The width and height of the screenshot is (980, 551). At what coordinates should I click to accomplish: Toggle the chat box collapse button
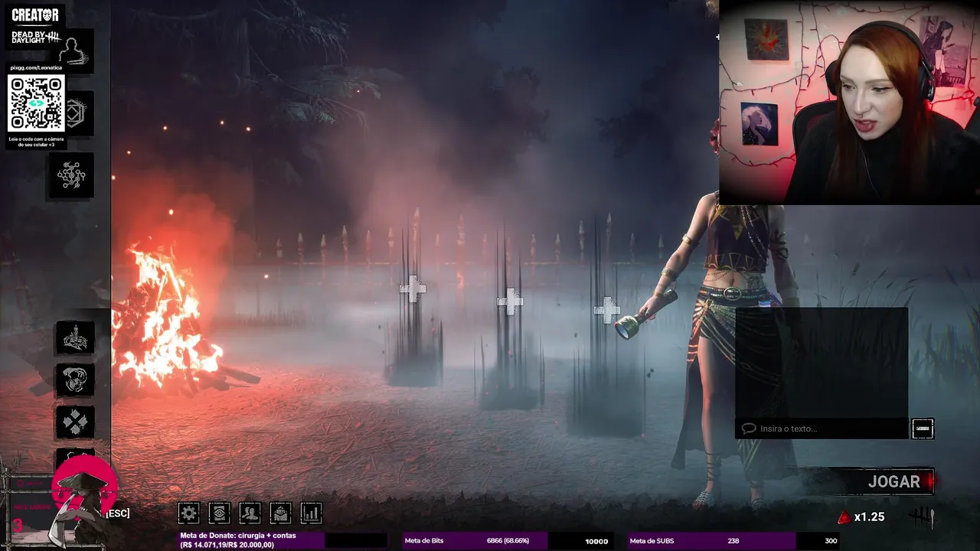coord(923,429)
